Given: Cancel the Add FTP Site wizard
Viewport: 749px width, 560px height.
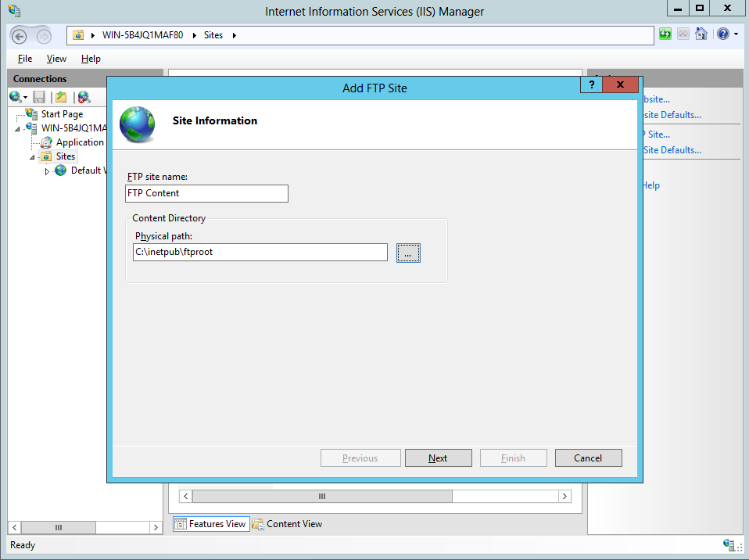Looking at the screenshot, I should (588, 458).
